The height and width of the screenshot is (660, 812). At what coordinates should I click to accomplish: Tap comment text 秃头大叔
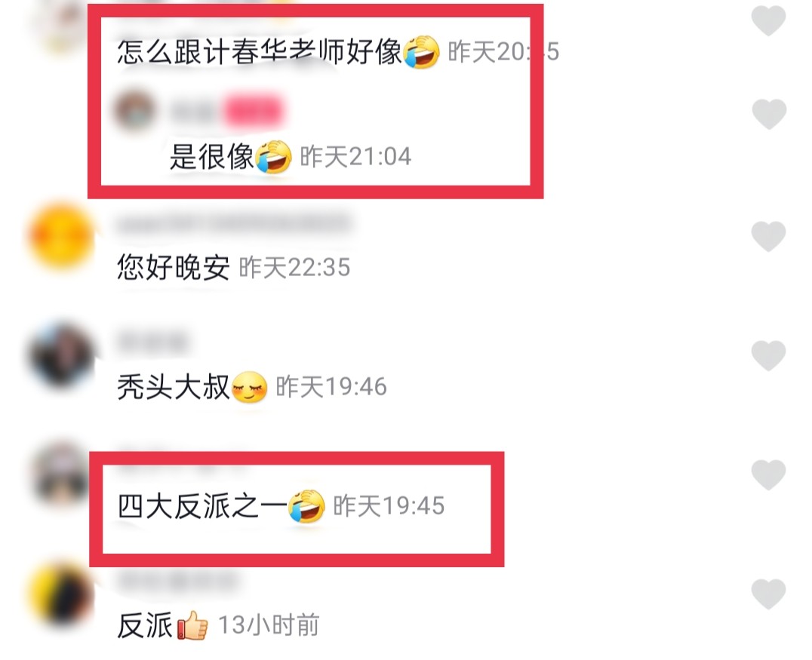click(x=174, y=387)
